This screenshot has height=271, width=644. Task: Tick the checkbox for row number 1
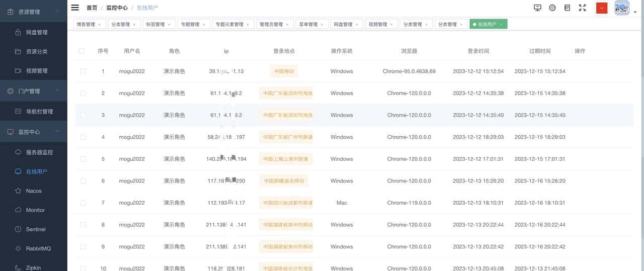coord(83,71)
